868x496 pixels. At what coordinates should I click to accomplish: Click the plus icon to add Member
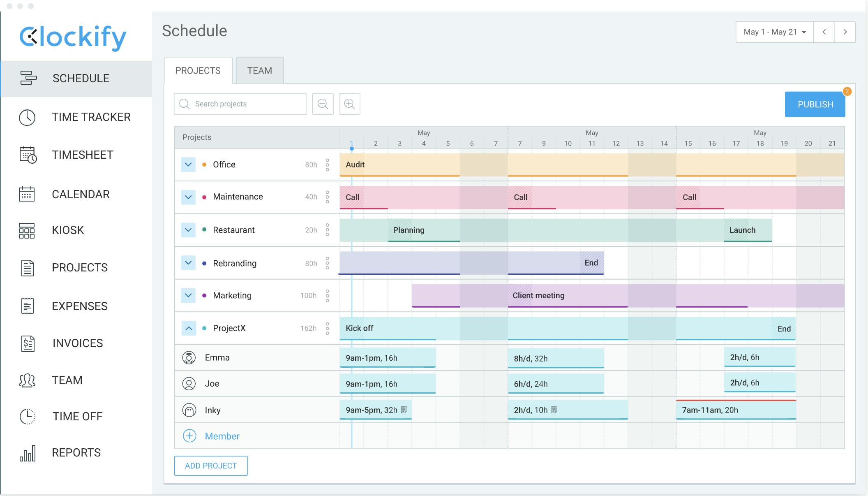[x=189, y=436]
